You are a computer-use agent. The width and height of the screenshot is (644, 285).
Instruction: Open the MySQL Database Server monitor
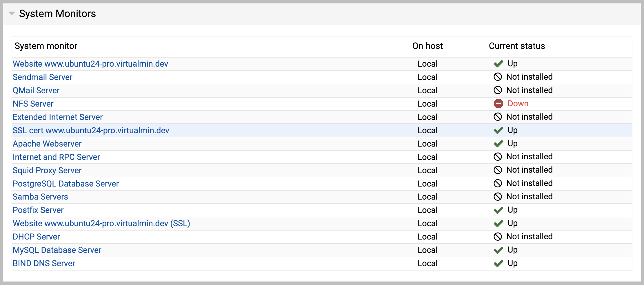(x=57, y=250)
